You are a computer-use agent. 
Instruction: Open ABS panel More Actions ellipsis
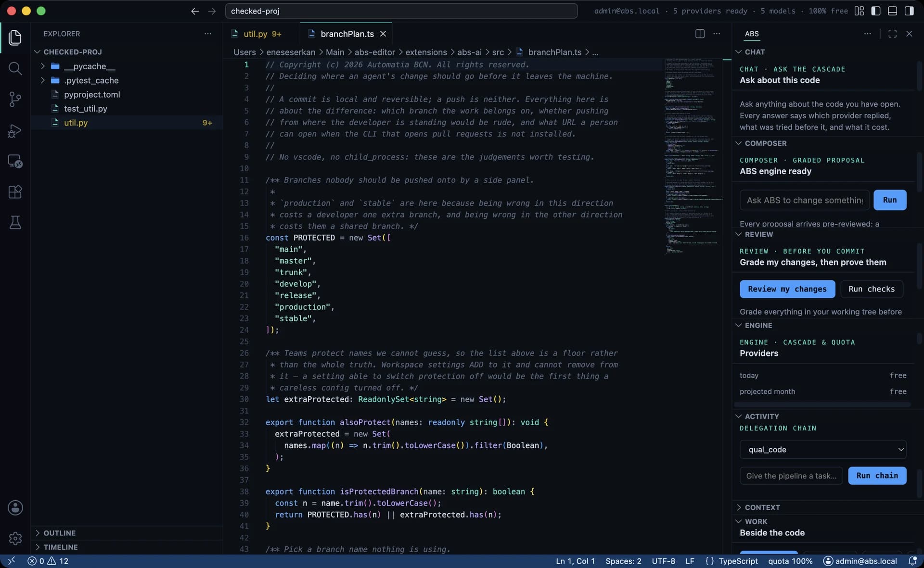coord(867,34)
